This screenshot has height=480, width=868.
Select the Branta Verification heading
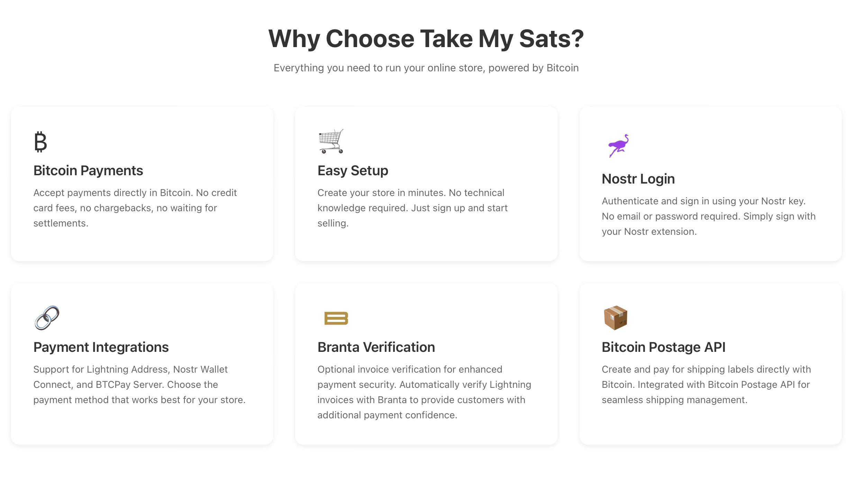(x=376, y=347)
